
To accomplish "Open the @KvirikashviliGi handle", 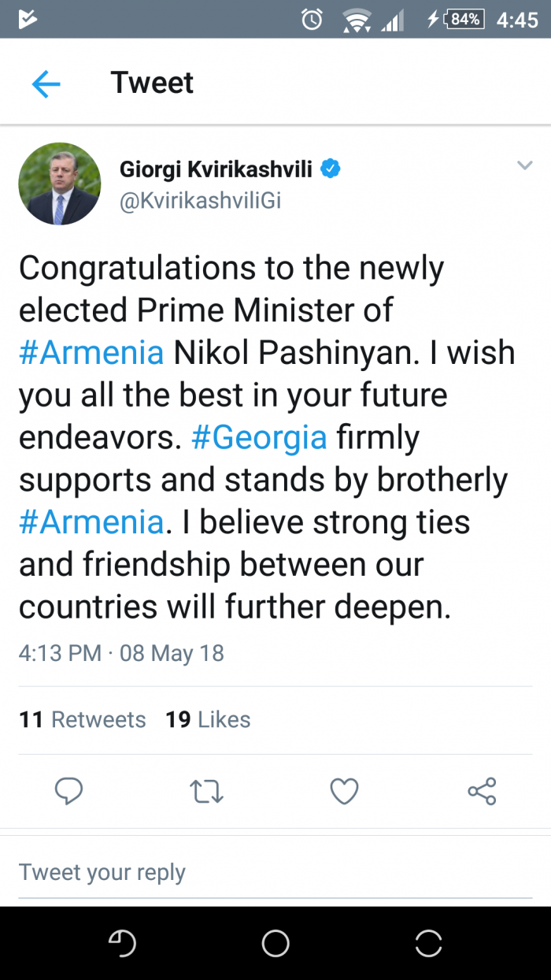I will click(200, 201).
